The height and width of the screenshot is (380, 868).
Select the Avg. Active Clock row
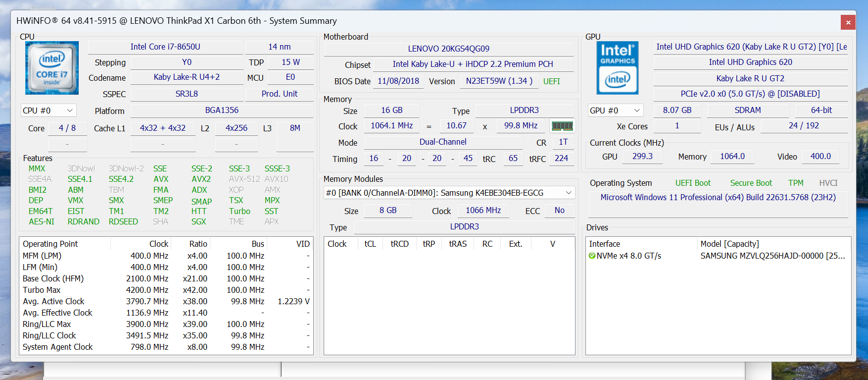pyautogui.click(x=166, y=301)
